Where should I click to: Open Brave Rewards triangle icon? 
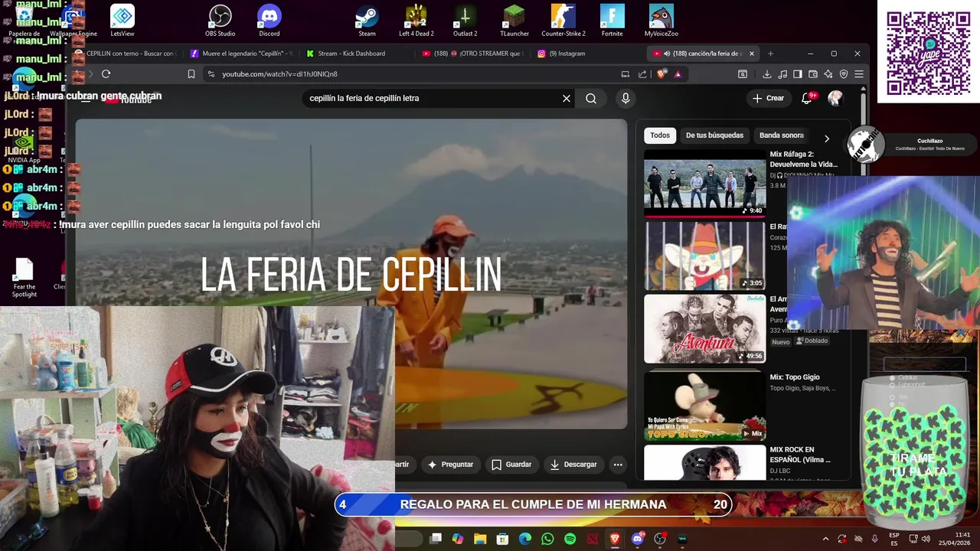click(678, 74)
